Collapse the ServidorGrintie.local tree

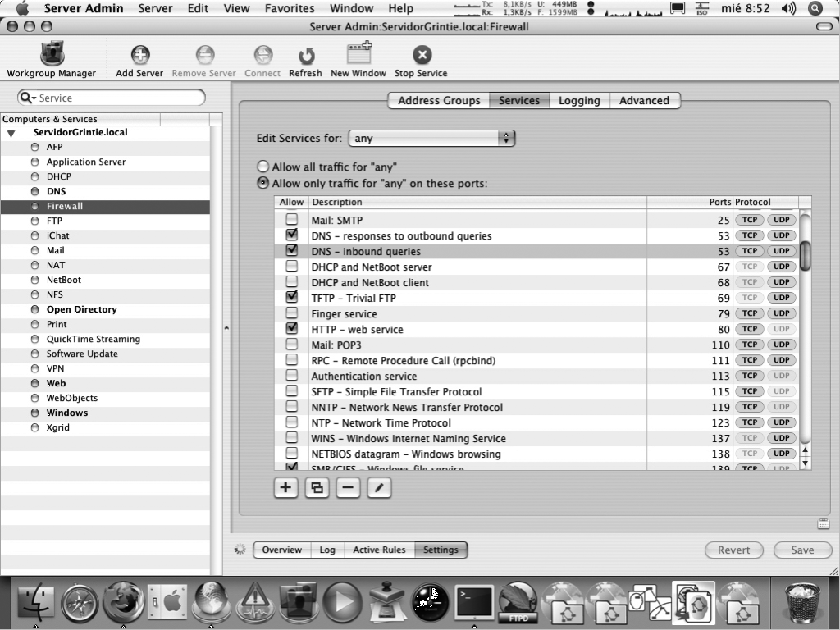point(11,133)
